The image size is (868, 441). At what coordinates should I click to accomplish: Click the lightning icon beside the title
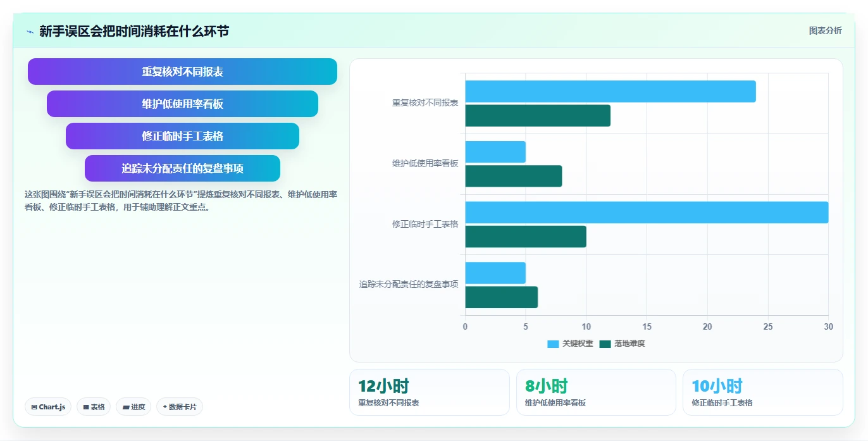pyautogui.click(x=30, y=32)
